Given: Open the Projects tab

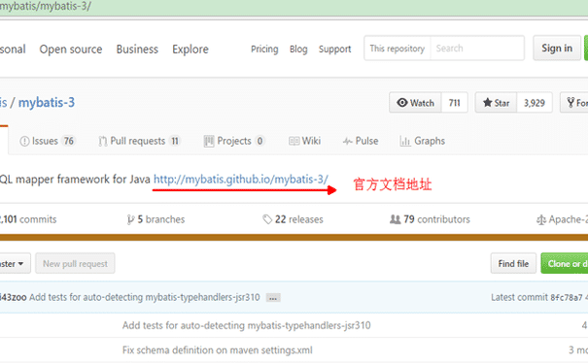Looking at the screenshot, I should point(234,141).
